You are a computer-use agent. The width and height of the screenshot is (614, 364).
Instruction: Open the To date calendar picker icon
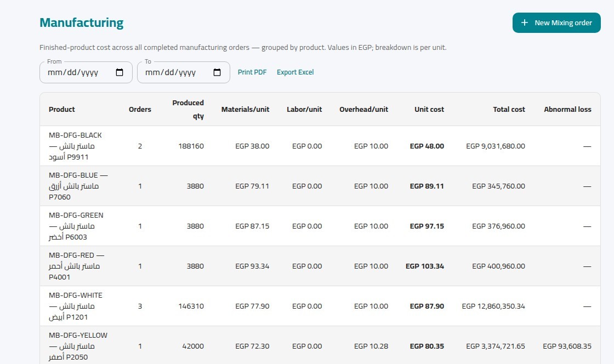(217, 72)
